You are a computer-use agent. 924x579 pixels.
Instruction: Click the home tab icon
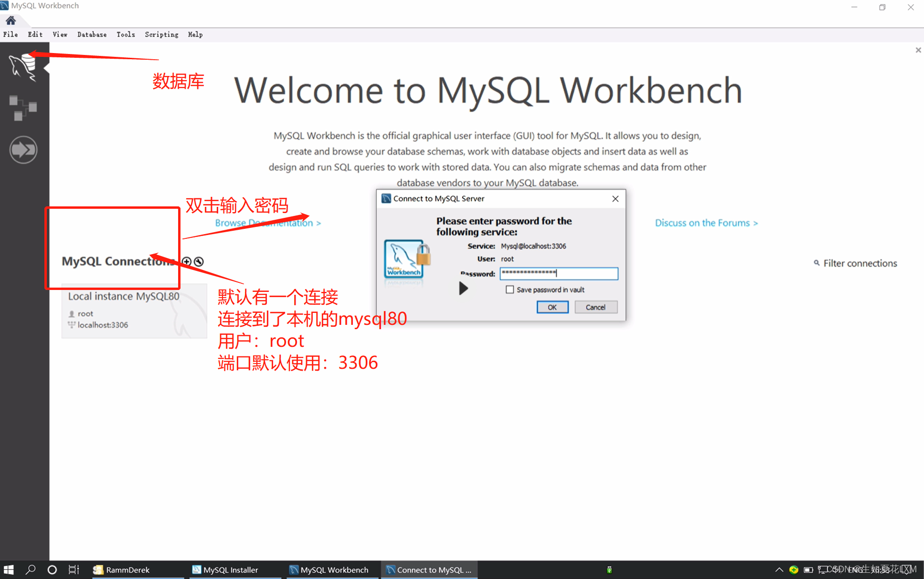click(11, 21)
